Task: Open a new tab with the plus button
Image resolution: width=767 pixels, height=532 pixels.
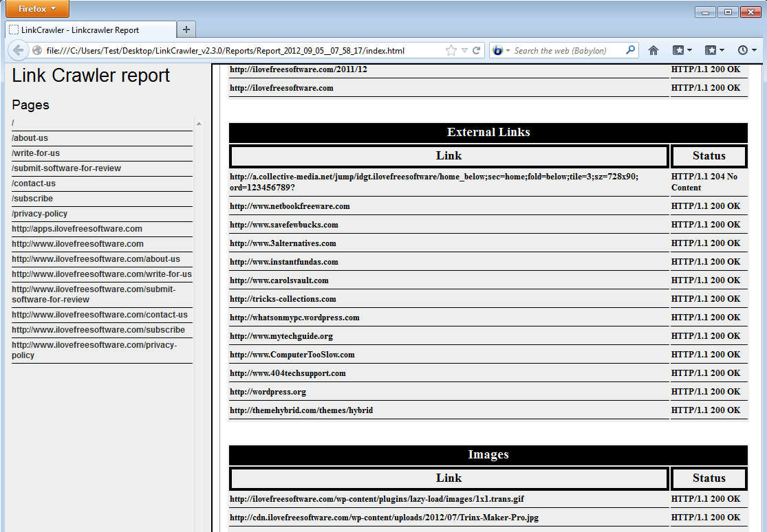Action: pos(186,30)
